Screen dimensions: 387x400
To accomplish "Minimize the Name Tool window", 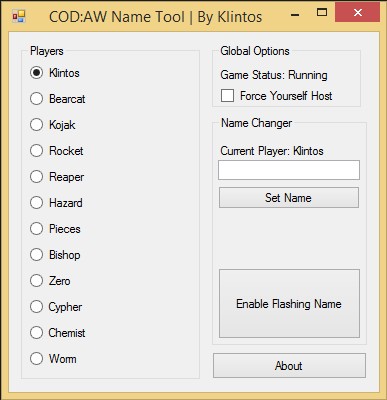I will [295, 15].
